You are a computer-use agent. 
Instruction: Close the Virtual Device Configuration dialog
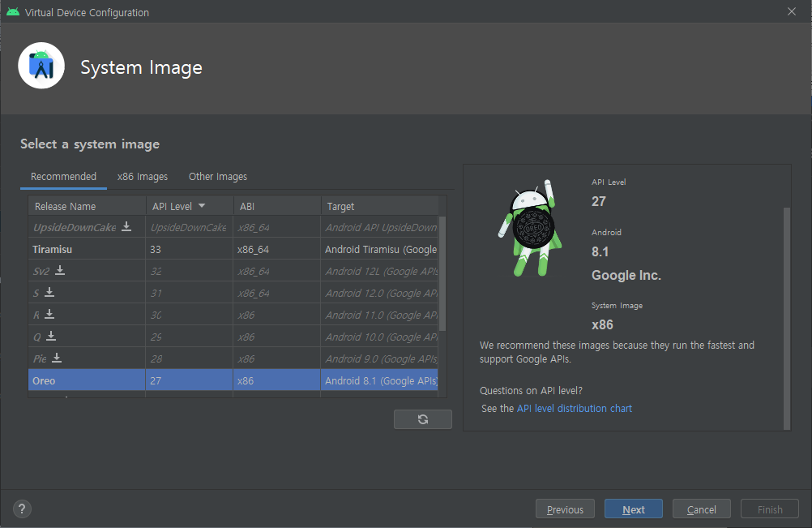(x=791, y=11)
